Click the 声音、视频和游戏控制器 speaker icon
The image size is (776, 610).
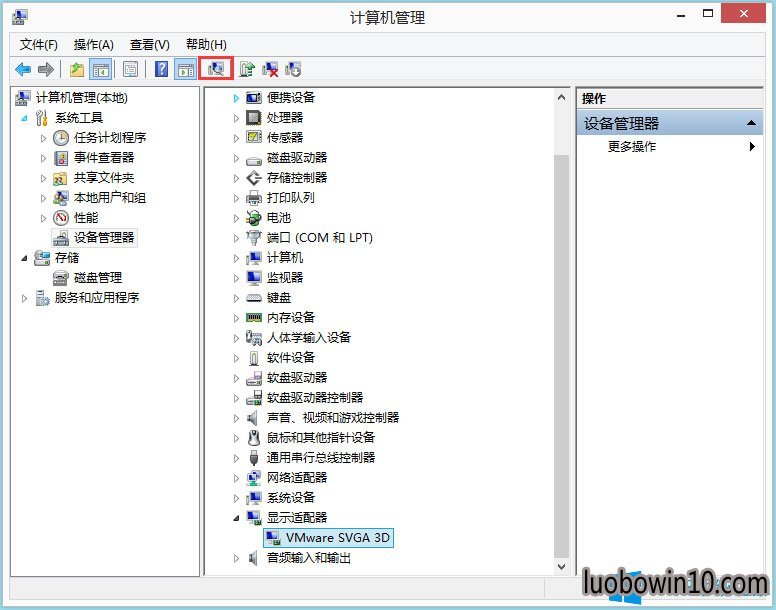(x=253, y=418)
